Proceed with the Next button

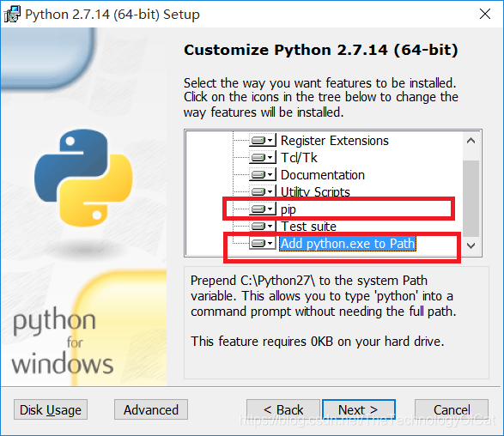click(x=359, y=409)
